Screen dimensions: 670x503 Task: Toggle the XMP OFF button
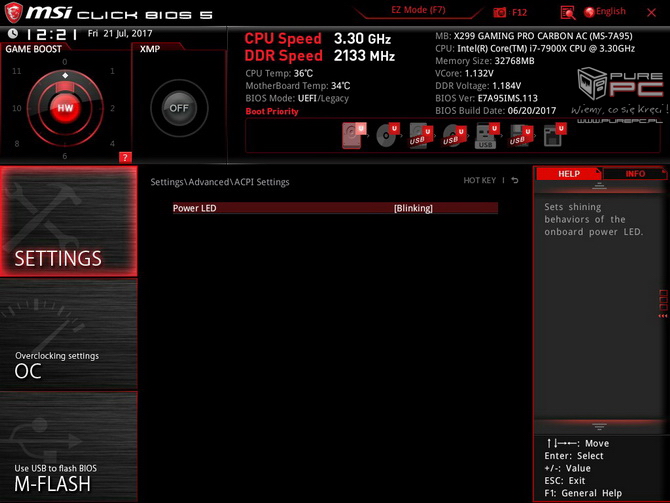click(179, 108)
